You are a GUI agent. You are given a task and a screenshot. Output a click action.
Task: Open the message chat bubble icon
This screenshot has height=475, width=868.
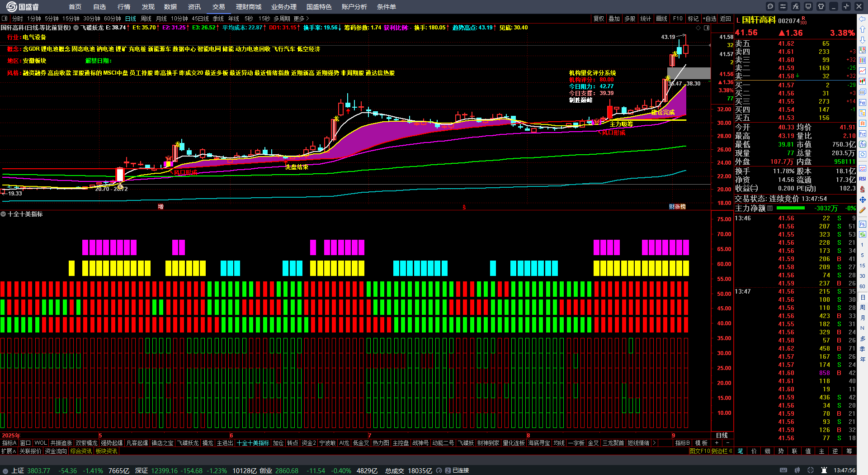770,6
